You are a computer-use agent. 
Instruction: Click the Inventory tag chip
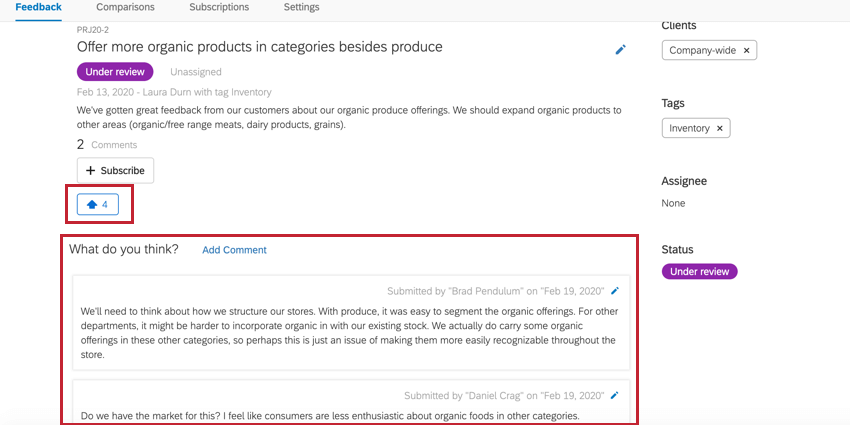click(x=689, y=128)
